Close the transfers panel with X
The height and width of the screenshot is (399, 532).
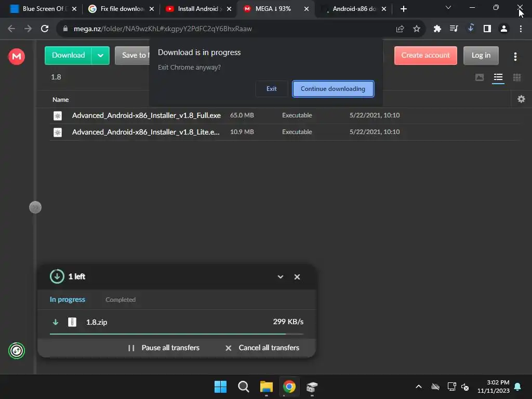(x=297, y=277)
